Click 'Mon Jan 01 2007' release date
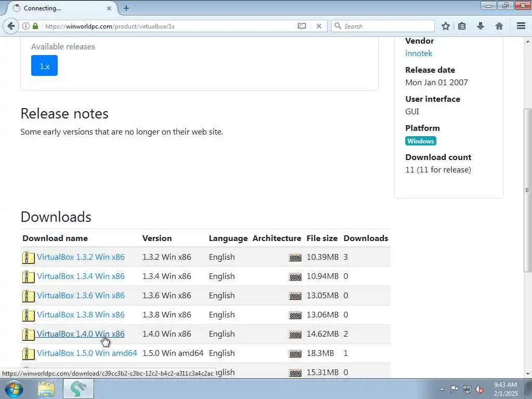The width and height of the screenshot is (532, 399). (x=436, y=83)
